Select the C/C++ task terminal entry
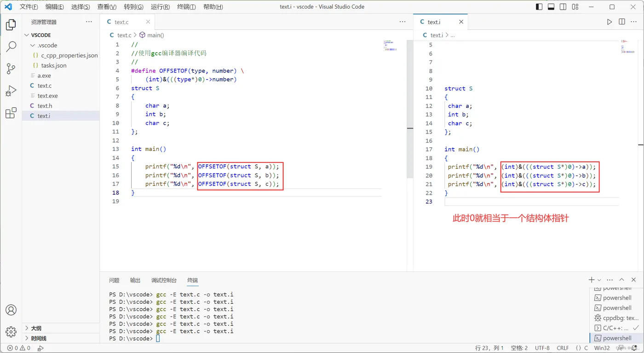This screenshot has height=353, width=644. (616, 328)
